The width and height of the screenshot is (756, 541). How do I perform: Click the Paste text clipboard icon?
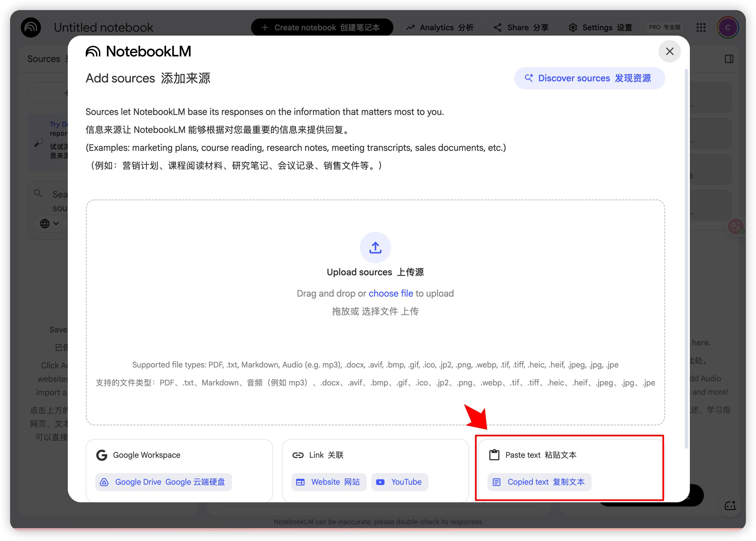pos(494,455)
